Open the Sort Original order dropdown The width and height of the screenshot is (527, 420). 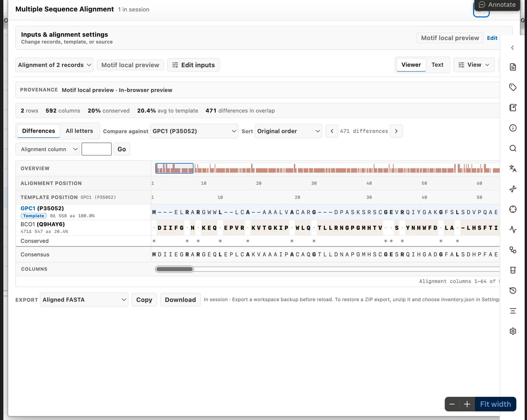[288, 131]
